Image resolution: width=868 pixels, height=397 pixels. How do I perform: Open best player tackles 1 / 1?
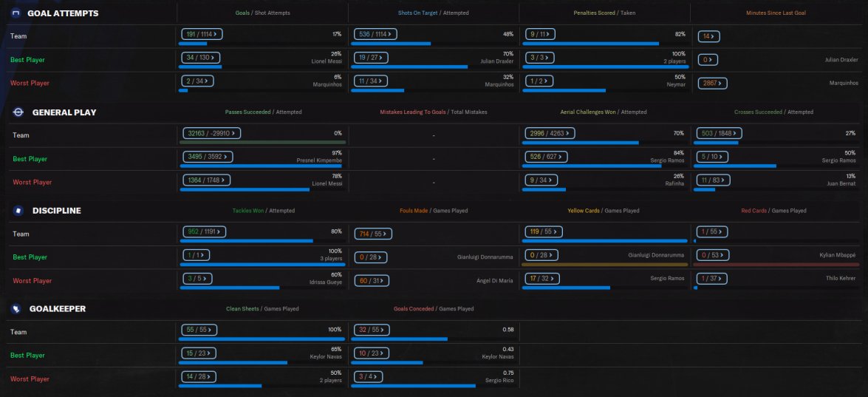[196, 255]
